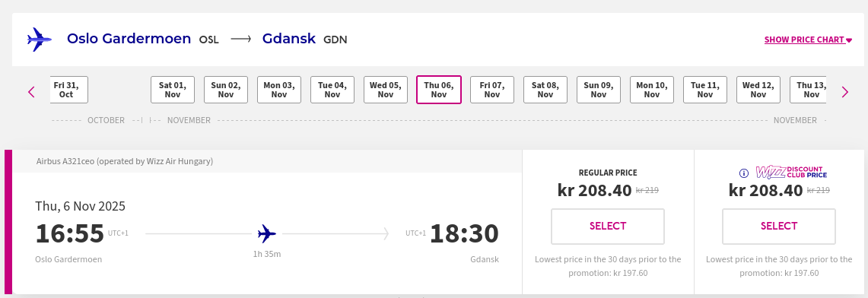The height and width of the screenshot is (298, 868).
Task: Click the Wizz Discount Club Price logo
Action: click(792, 172)
